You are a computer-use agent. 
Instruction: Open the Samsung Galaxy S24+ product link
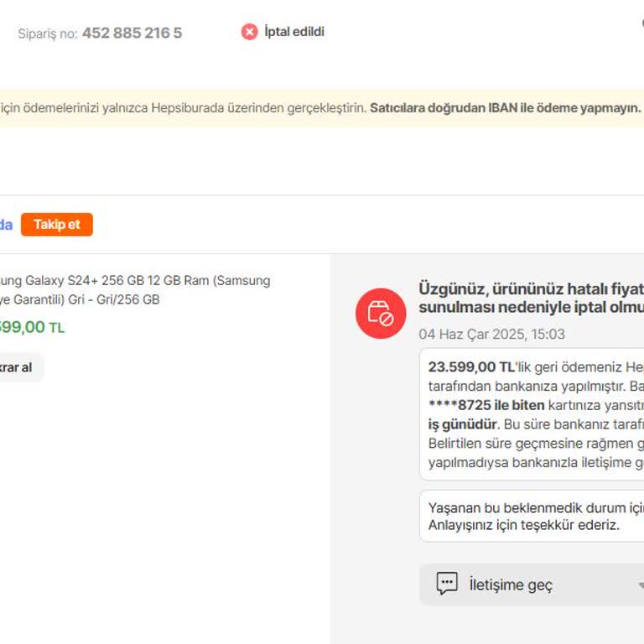pyautogui.click(x=135, y=289)
